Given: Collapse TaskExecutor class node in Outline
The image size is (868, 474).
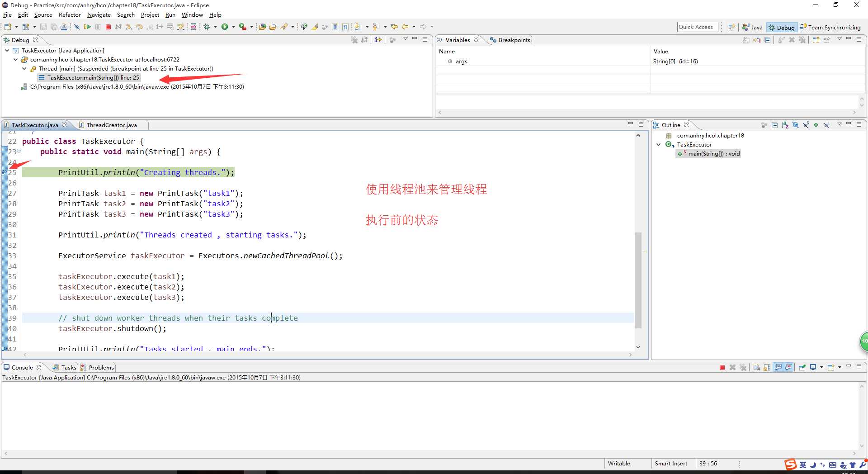Looking at the screenshot, I should click(x=659, y=145).
